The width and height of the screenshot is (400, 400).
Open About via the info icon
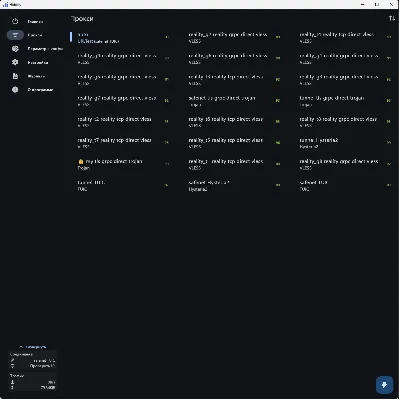(15, 90)
